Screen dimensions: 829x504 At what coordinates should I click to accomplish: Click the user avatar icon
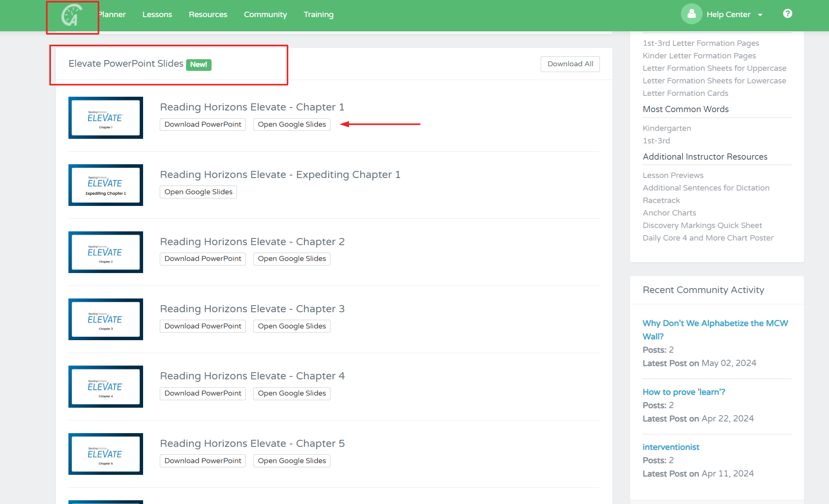coord(691,13)
